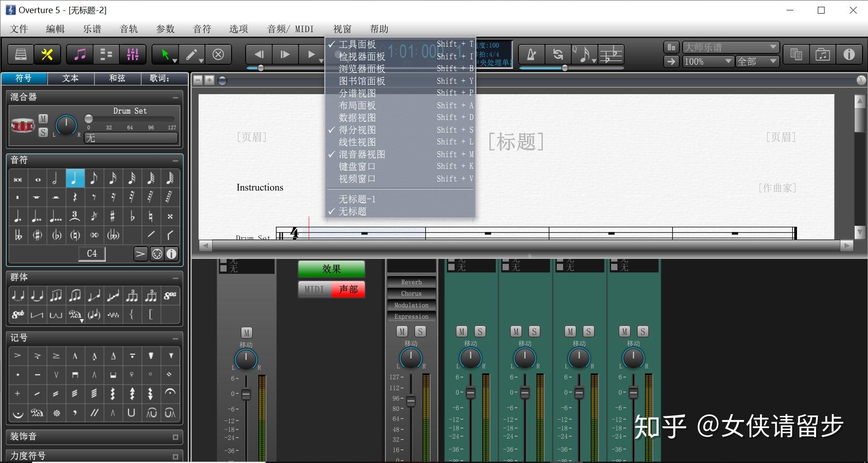
Task: Switch to the 和弦 tab
Action: (x=117, y=78)
